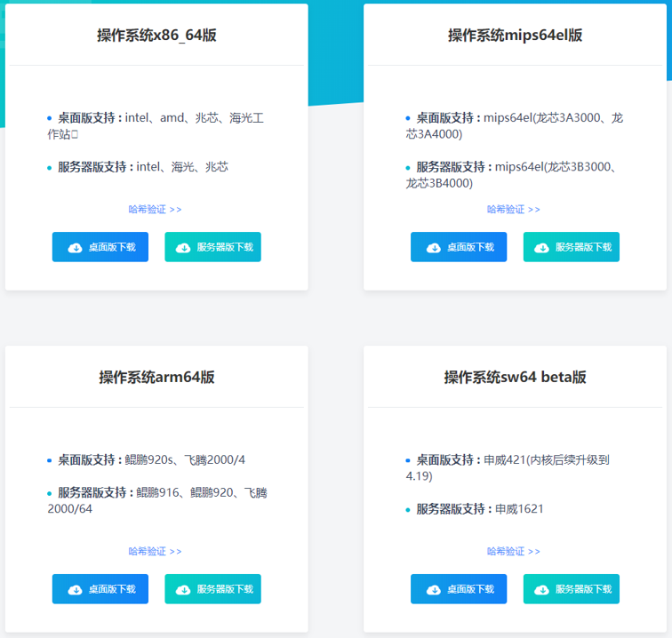Open 哈希验证 link in mips64el card
This screenshot has height=638, width=672.
[x=513, y=210]
